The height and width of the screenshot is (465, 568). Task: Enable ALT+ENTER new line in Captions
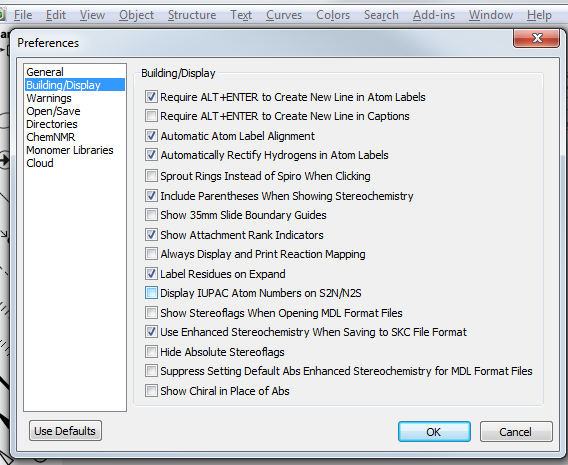pos(151,116)
